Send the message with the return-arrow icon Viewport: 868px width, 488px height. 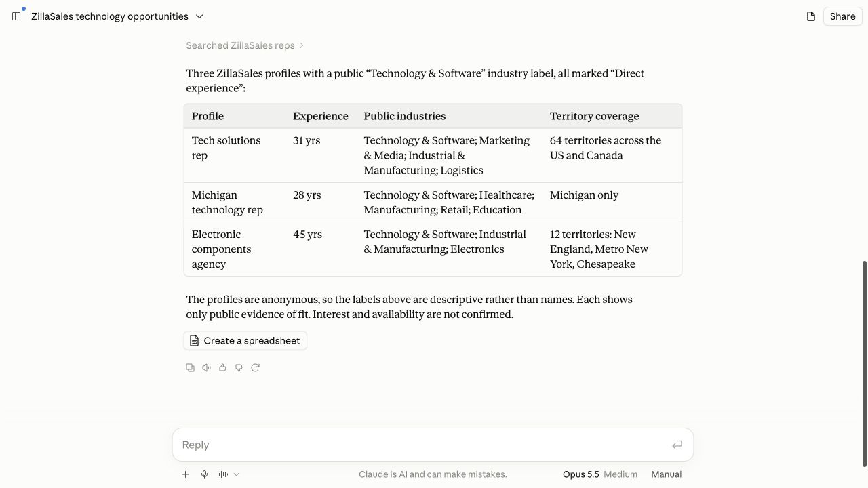pos(677,445)
